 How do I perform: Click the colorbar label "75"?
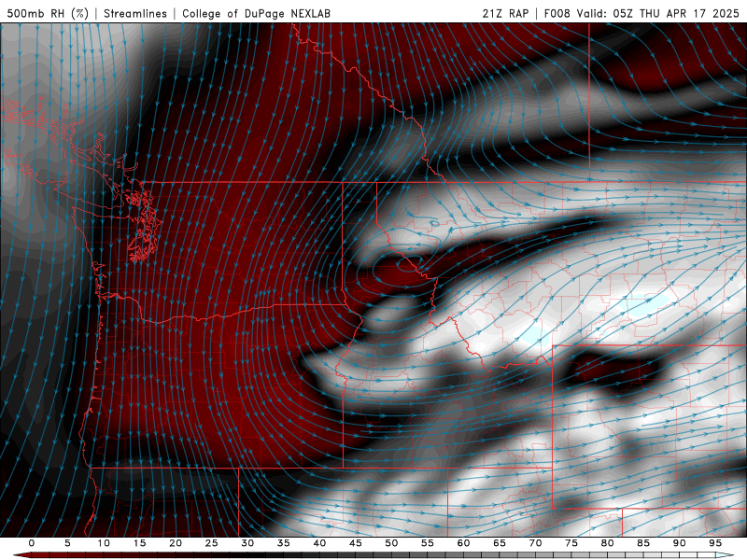point(571,543)
